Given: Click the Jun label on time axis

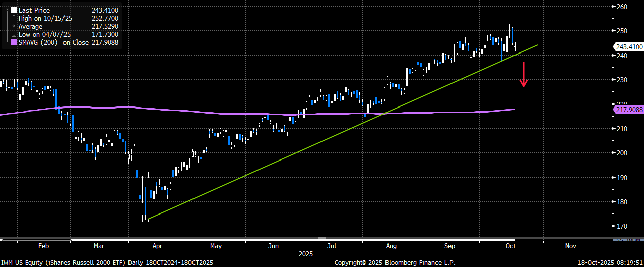Looking at the screenshot, I should (273, 246).
